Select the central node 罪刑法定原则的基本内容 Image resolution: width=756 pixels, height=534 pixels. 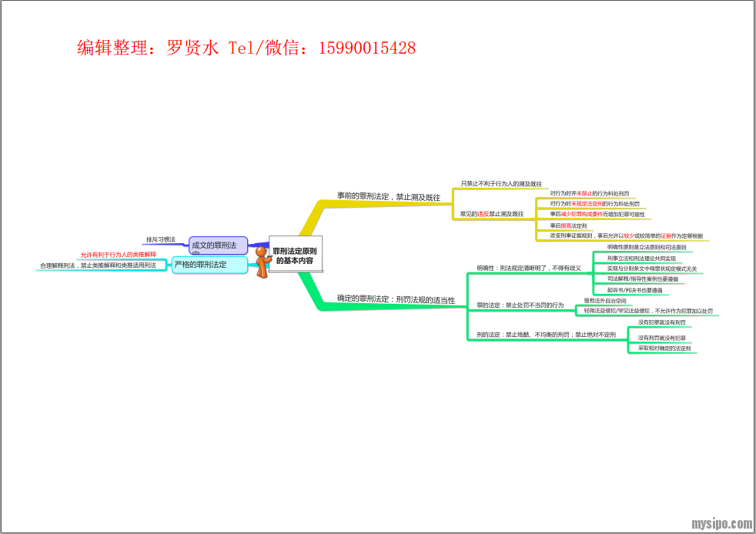(295, 255)
